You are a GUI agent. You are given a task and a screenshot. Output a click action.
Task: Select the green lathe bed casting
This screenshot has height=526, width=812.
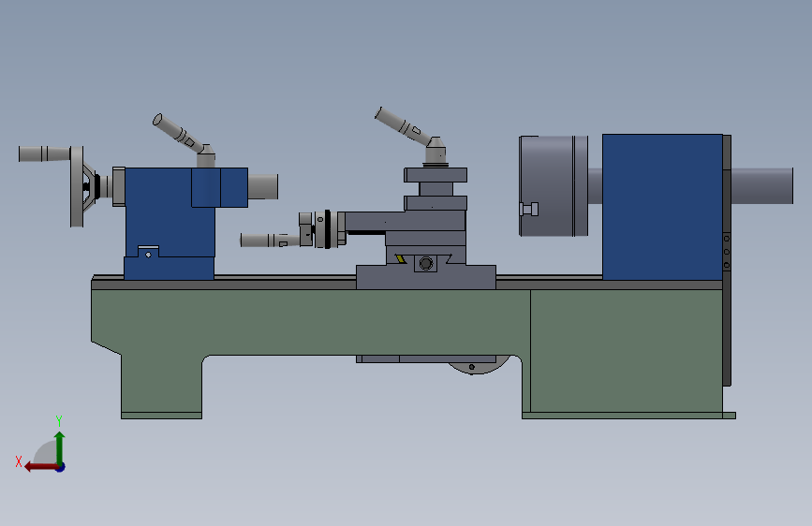(311, 322)
